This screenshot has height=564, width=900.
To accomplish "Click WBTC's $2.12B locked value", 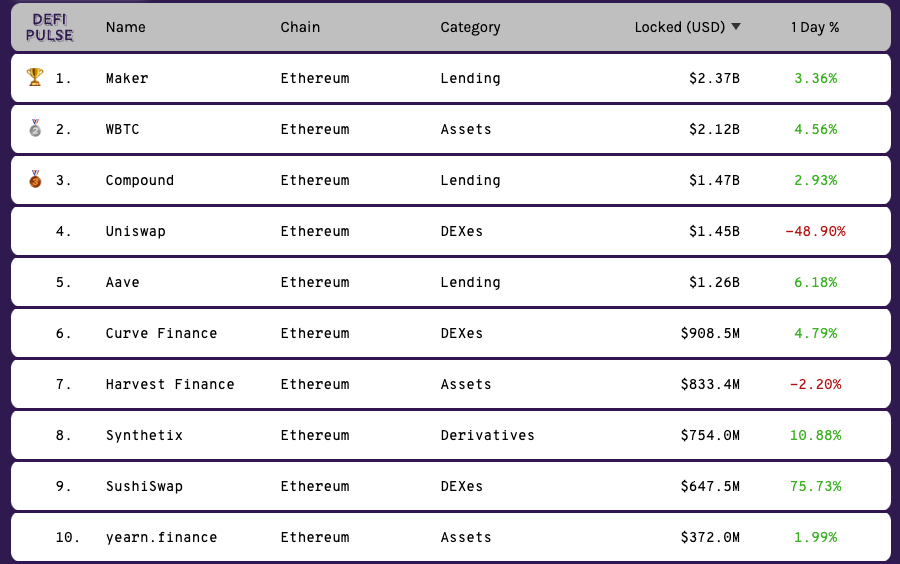I will [714, 129].
